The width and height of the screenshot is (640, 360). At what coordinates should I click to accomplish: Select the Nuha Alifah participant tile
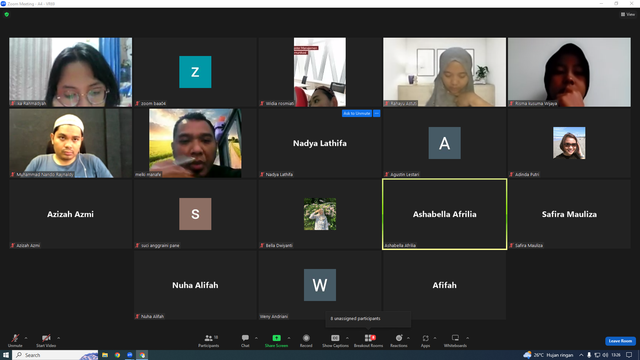coord(195,285)
